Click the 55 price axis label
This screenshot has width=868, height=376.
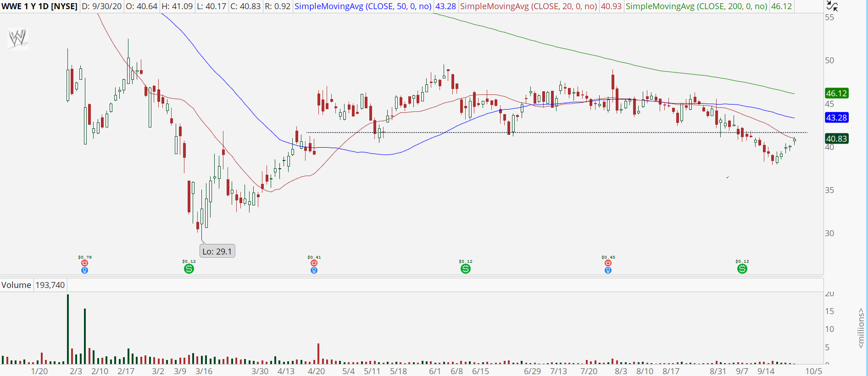[x=829, y=17]
